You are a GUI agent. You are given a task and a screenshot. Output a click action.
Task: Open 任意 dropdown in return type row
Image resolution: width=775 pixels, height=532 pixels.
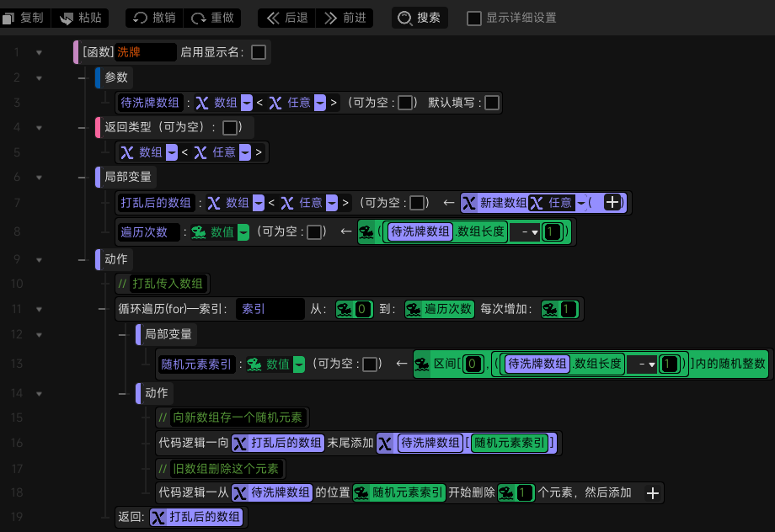pyautogui.click(x=245, y=152)
